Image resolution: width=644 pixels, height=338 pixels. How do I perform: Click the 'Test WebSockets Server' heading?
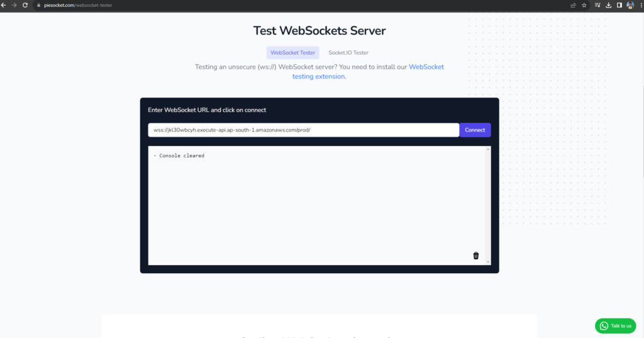(x=319, y=31)
